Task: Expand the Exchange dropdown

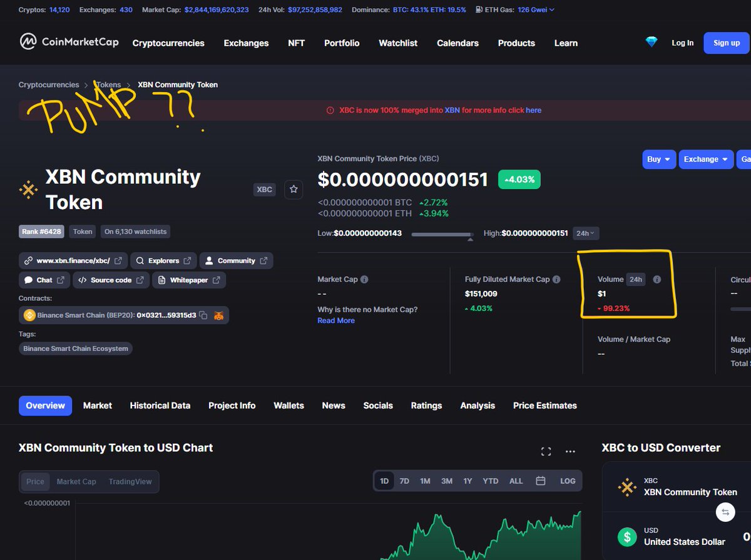Action: [x=706, y=159]
